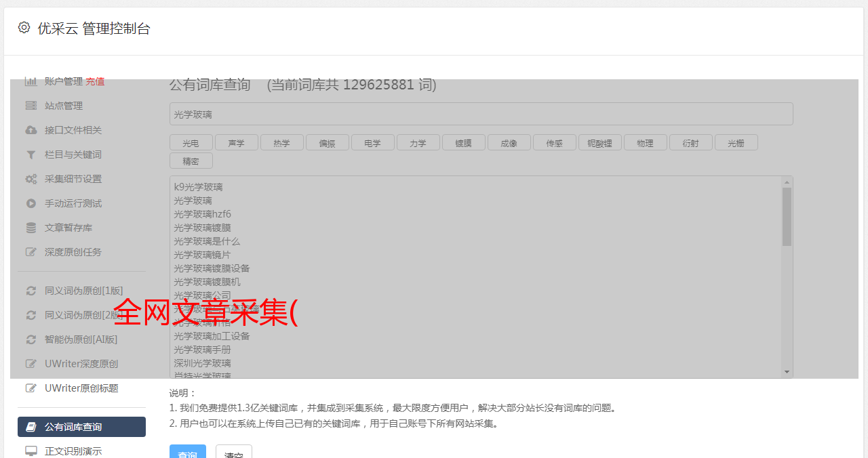Select the 铌酸锂 tag button
This screenshot has height=458, width=868.
(x=599, y=142)
